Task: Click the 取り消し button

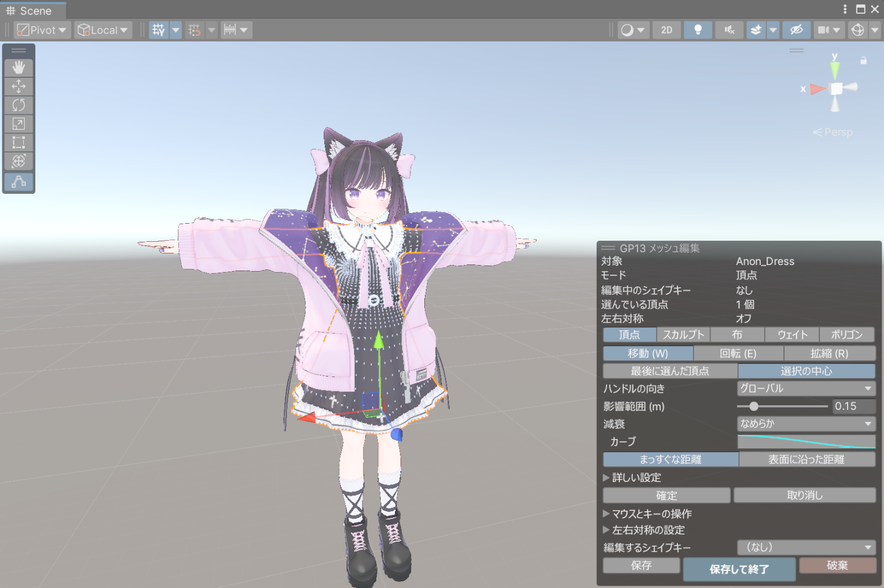Action: pyautogui.click(x=804, y=495)
